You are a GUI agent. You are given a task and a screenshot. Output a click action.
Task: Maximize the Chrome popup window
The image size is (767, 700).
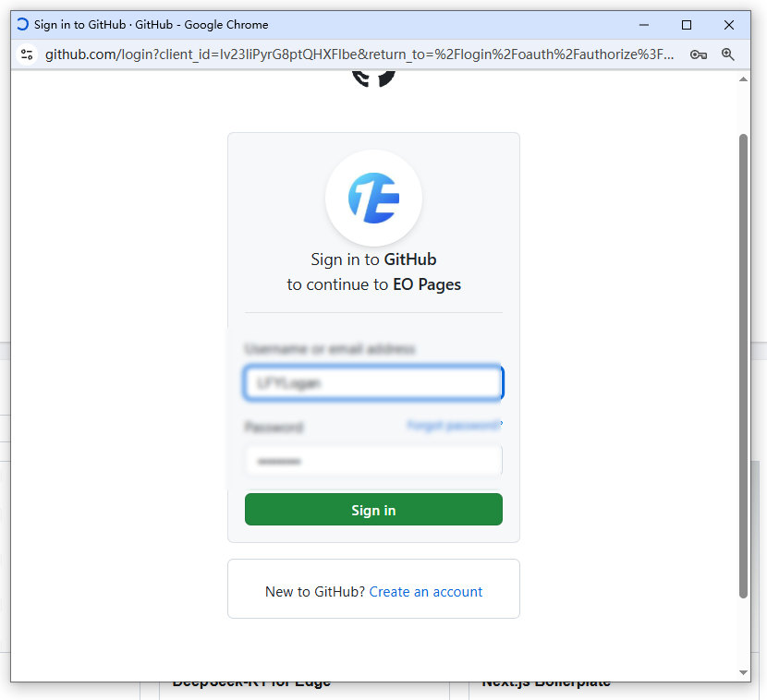687,25
